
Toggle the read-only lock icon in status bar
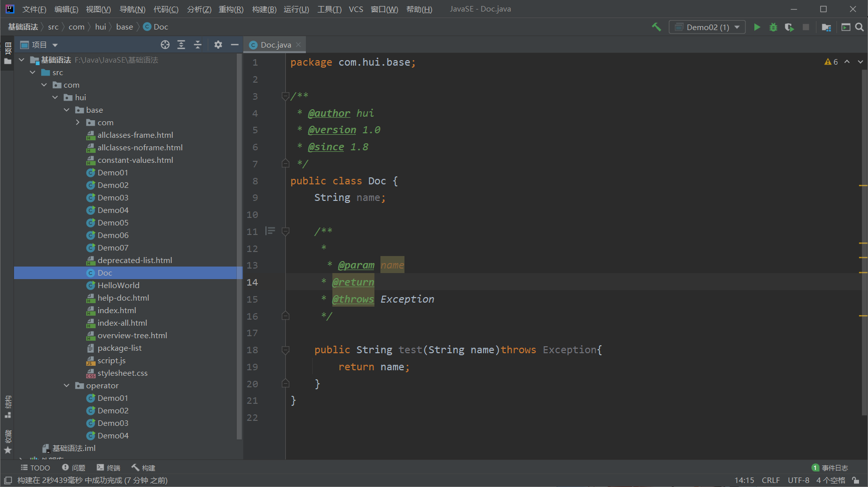[856, 480]
